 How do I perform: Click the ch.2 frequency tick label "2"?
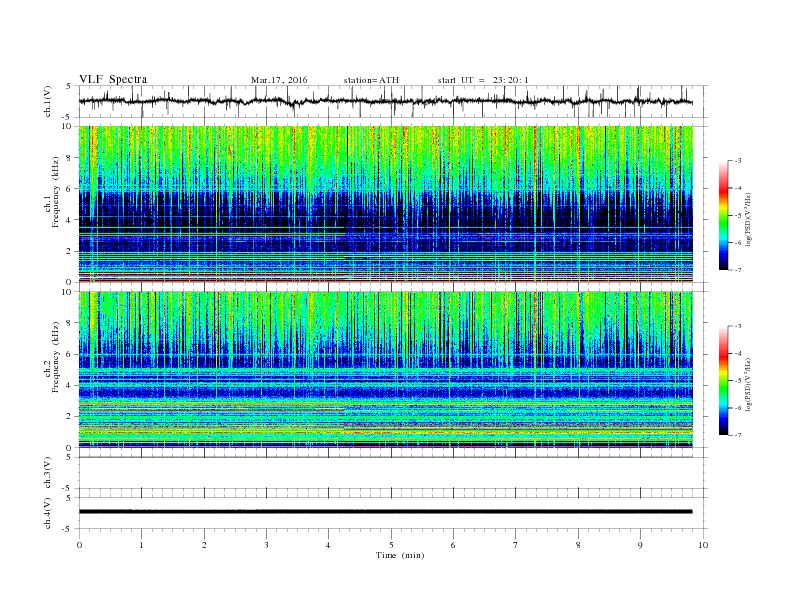(x=69, y=417)
